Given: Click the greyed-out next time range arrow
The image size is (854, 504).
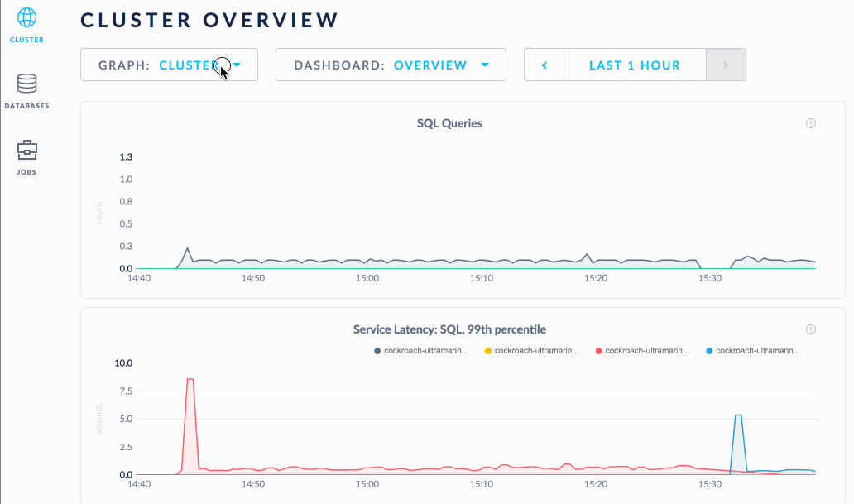Looking at the screenshot, I should tap(726, 65).
